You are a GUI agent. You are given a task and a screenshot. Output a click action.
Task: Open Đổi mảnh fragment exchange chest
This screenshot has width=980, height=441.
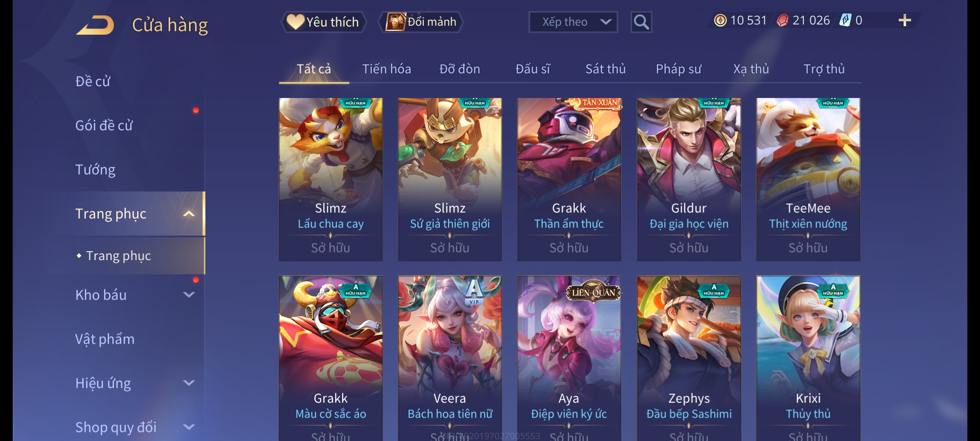tap(421, 22)
